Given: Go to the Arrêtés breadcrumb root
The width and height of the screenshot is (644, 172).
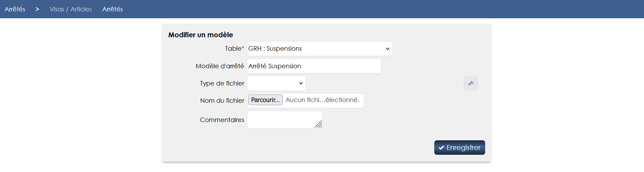Looking at the screenshot, I should coord(15,9).
